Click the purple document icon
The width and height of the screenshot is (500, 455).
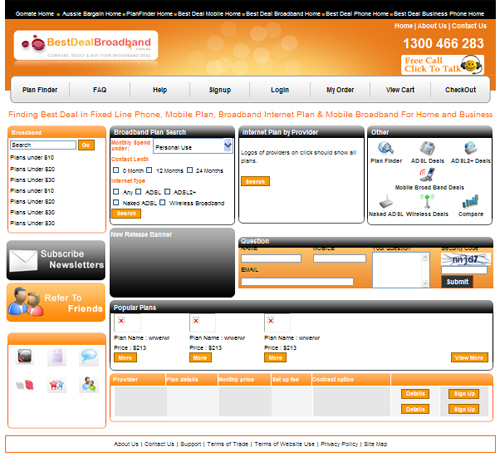tap(57, 356)
